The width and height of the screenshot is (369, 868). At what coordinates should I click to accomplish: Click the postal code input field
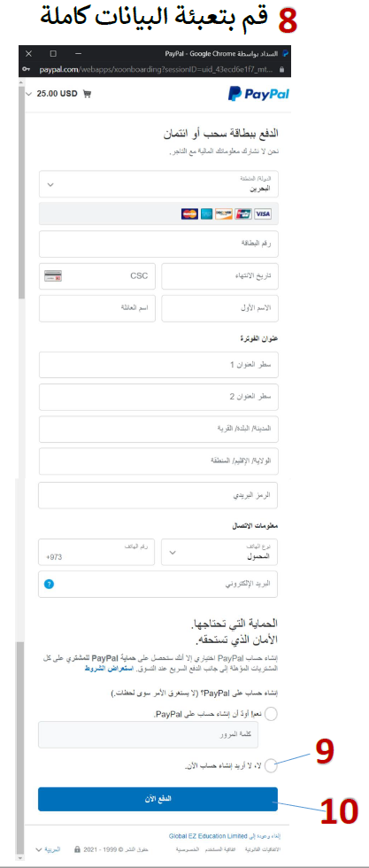[x=158, y=495]
